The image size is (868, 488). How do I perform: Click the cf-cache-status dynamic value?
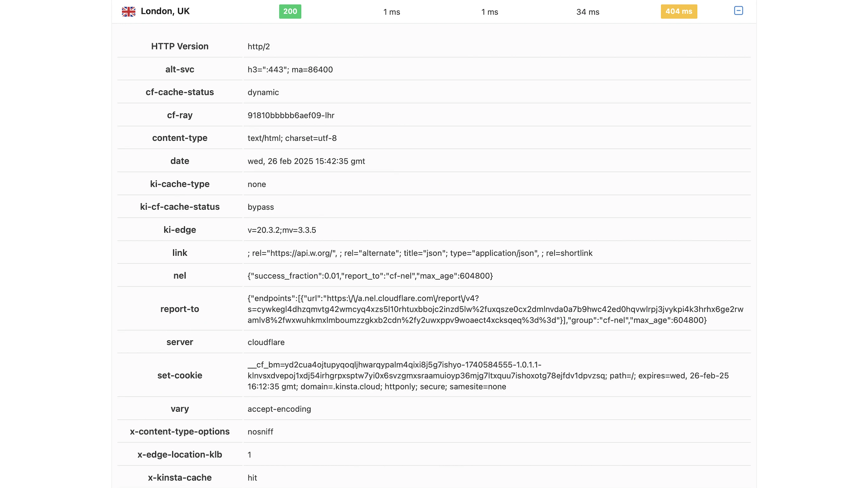263,92
